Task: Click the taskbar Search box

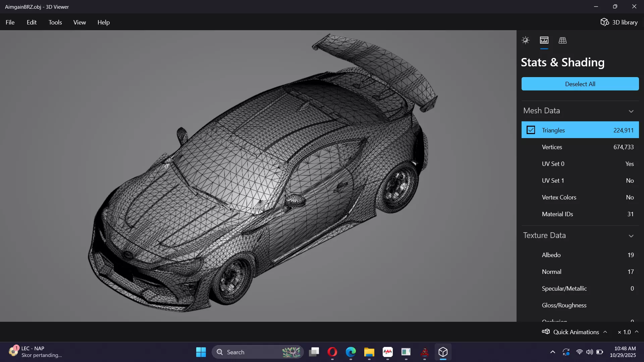Action: [x=258, y=352]
